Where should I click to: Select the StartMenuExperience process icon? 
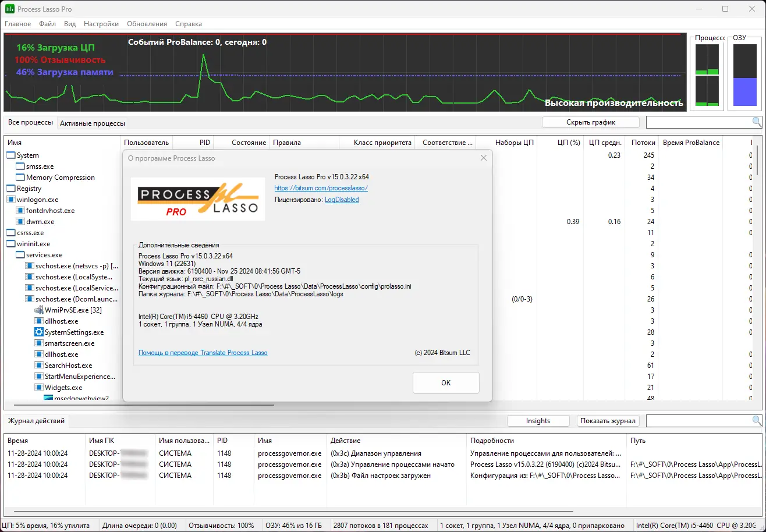click(x=39, y=377)
